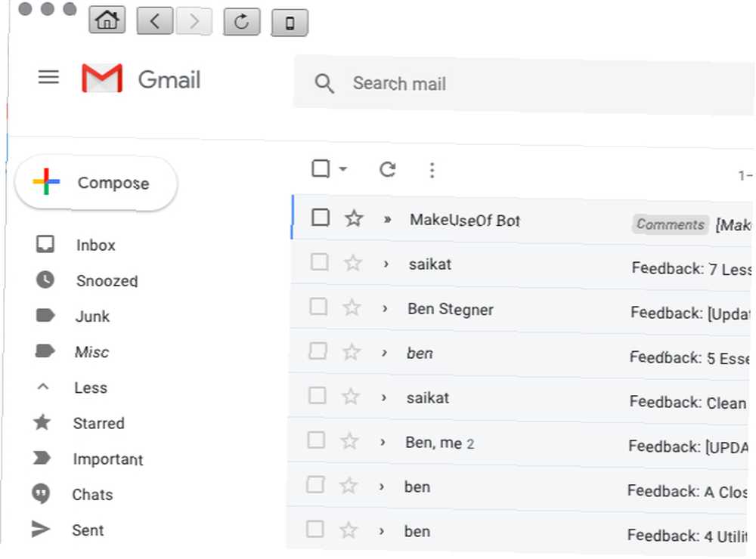Check the box for saikat's 'Feedback: Clean' email
This screenshot has width=756, height=559.
317,396
